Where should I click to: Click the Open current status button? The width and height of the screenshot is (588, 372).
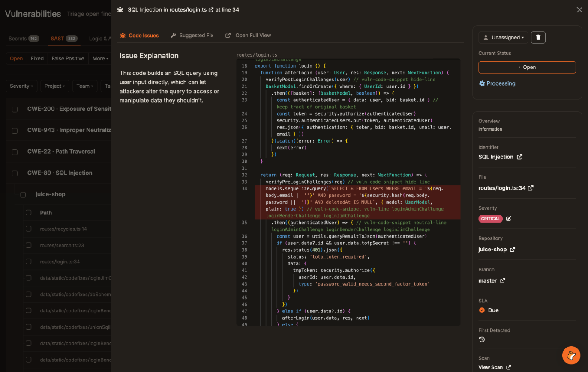(527, 67)
